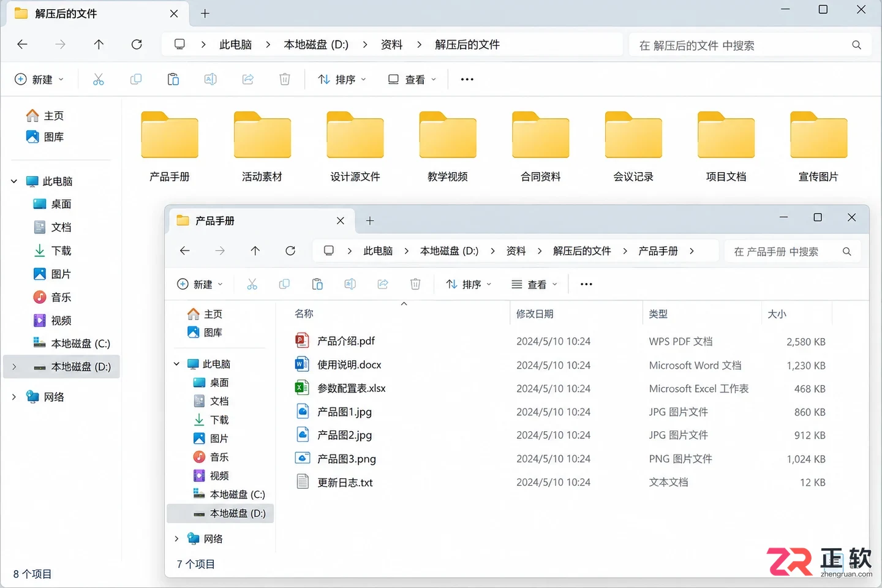Screen dimensions: 882x588
Task: Switch to the 产品手册 tab
Action: [260, 221]
